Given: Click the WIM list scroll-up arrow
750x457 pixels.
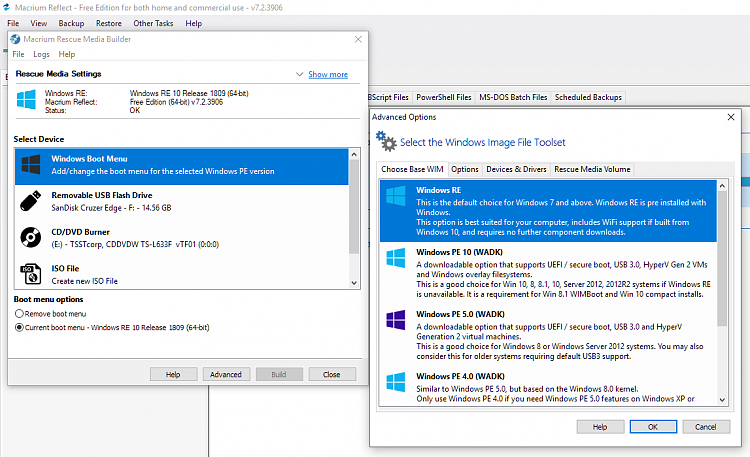Looking at the screenshot, I should tap(722, 186).
